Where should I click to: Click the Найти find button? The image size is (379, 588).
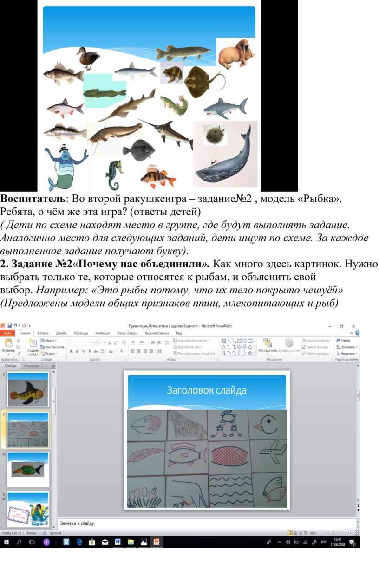(344, 340)
